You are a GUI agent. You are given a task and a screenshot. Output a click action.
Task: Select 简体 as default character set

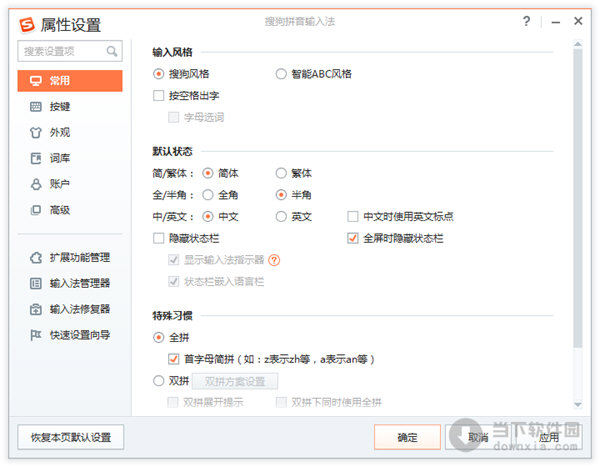pos(208,173)
